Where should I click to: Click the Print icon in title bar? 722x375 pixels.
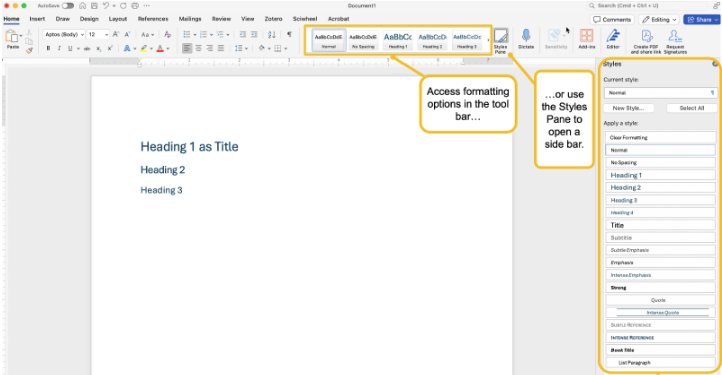pos(135,6)
